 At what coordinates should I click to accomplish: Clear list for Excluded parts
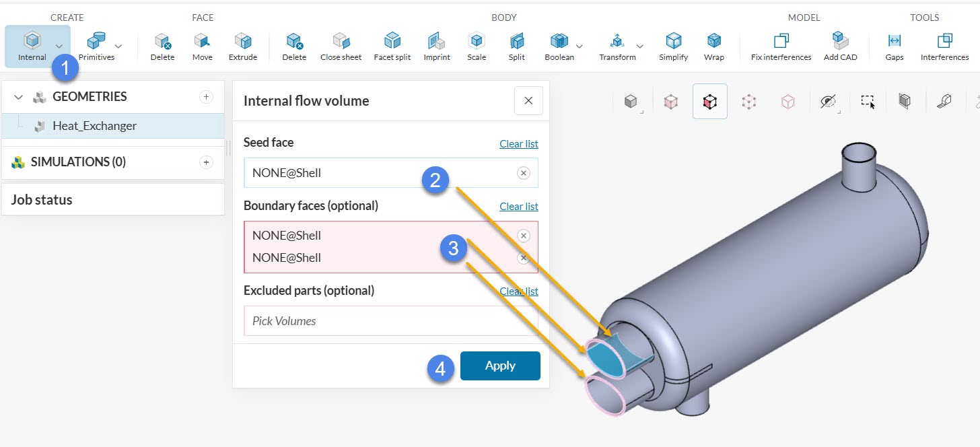click(518, 291)
